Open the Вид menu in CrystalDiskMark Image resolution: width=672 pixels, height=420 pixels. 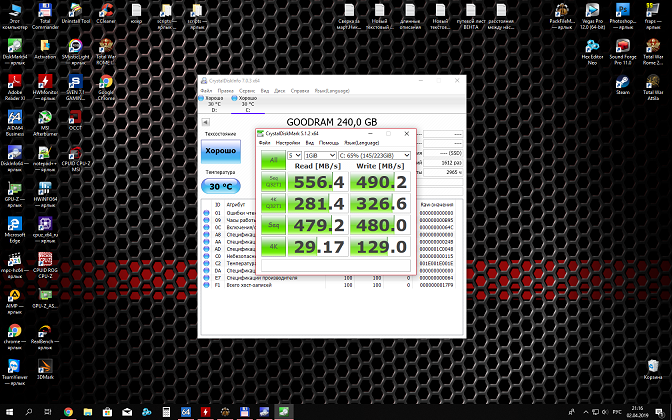[310, 143]
